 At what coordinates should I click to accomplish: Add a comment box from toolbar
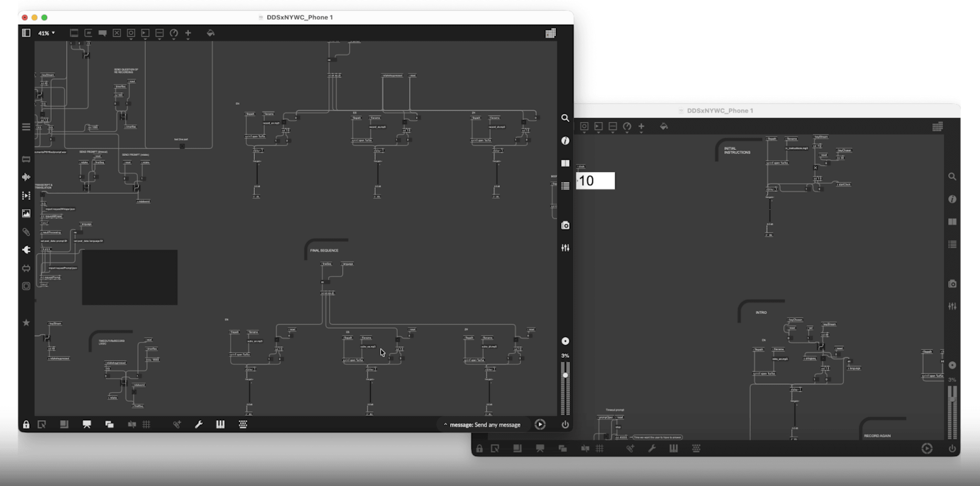pyautogui.click(x=102, y=33)
